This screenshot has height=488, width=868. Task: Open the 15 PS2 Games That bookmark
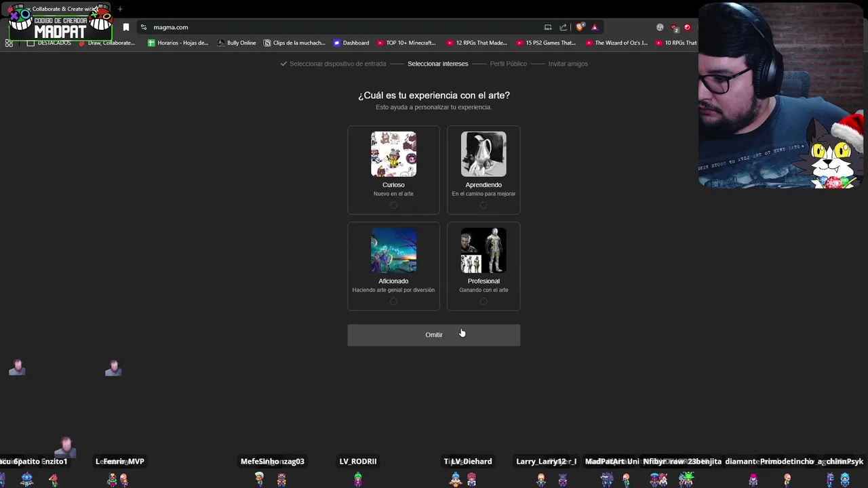click(546, 43)
